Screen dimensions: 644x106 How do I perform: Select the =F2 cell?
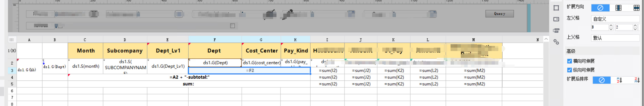pos(249,71)
